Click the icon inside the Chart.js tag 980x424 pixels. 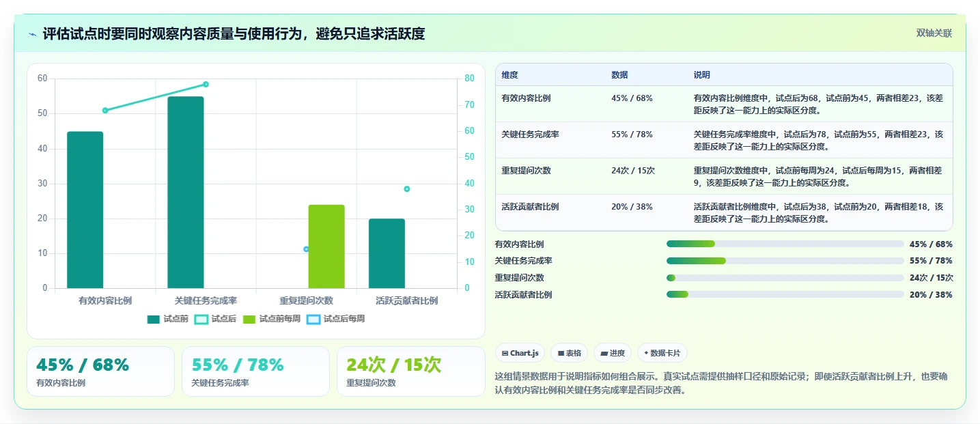coord(505,354)
